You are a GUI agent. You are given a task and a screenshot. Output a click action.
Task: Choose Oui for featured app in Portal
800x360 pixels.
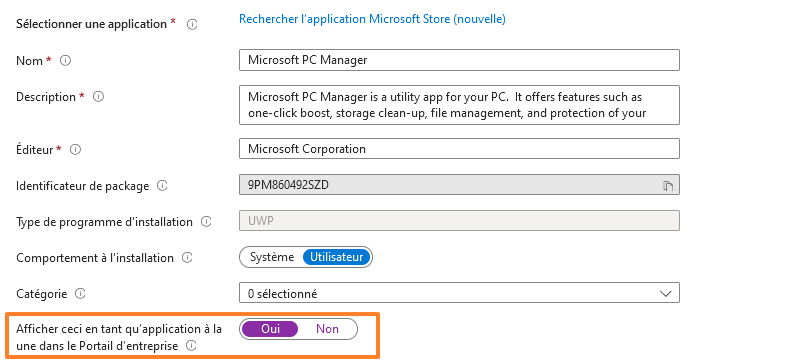pyautogui.click(x=270, y=329)
